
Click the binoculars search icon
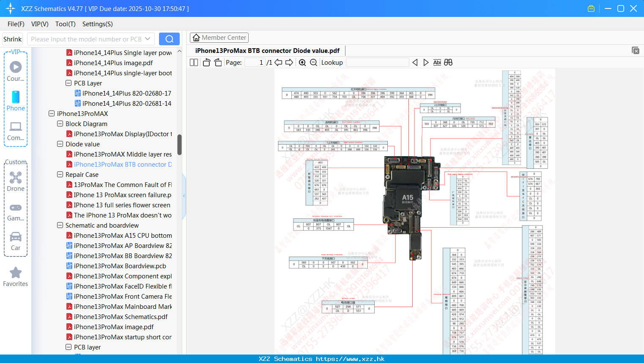pyautogui.click(x=448, y=62)
